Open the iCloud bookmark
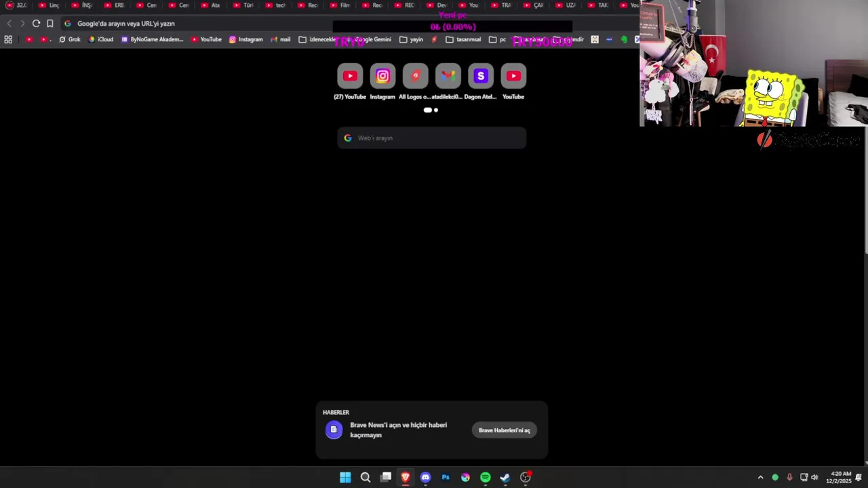This screenshot has height=488, width=868. pos(101,39)
